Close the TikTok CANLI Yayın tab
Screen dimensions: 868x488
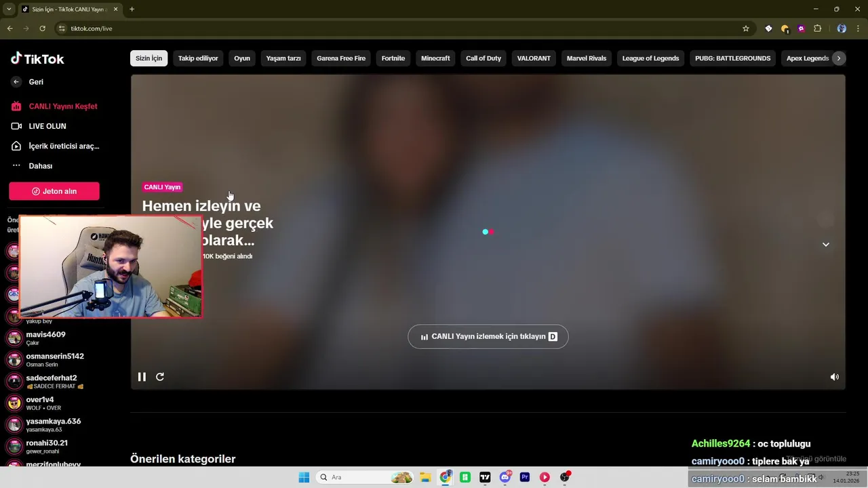coord(116,9)
